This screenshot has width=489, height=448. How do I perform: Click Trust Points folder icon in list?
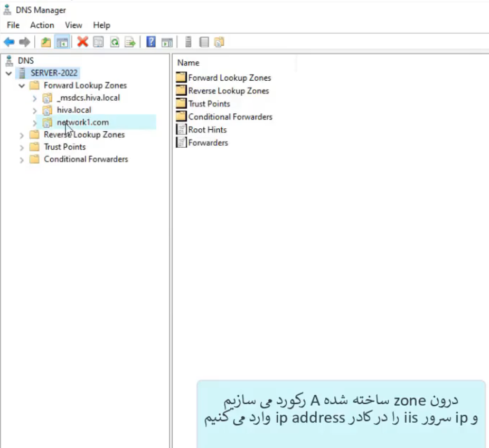pyautogui.click(x=181, y=103)
